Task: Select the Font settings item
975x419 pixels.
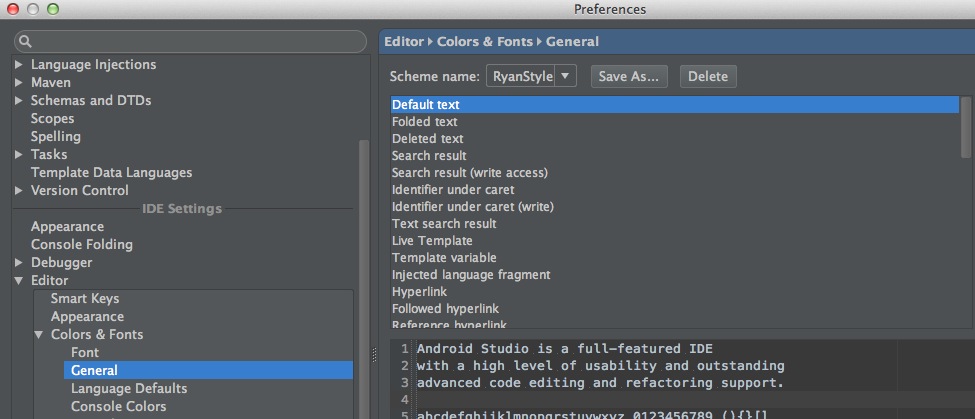Action: (x=85, y=352)
